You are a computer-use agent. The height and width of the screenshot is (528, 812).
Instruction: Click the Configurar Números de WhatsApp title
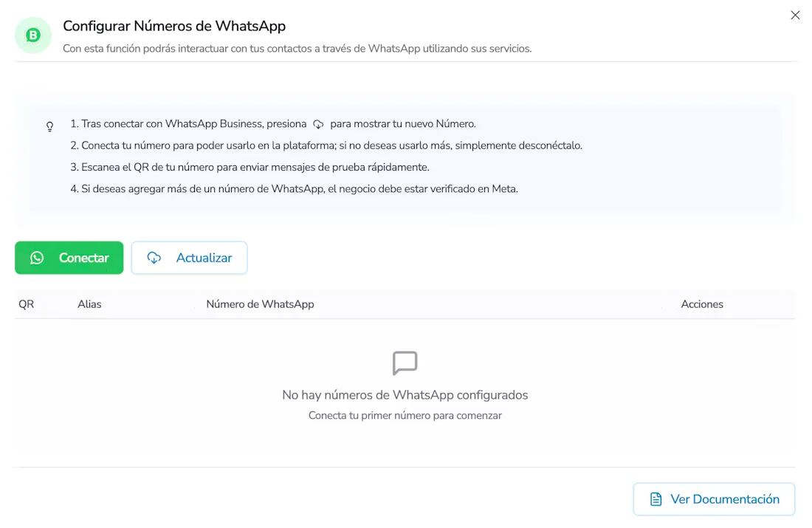point(174,26)
